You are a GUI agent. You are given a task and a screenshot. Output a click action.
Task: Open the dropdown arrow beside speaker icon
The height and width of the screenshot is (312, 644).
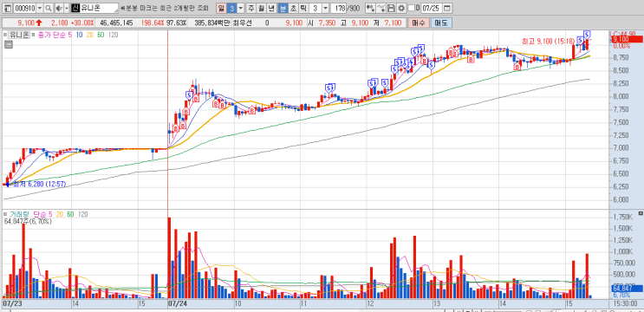point(66,8)
